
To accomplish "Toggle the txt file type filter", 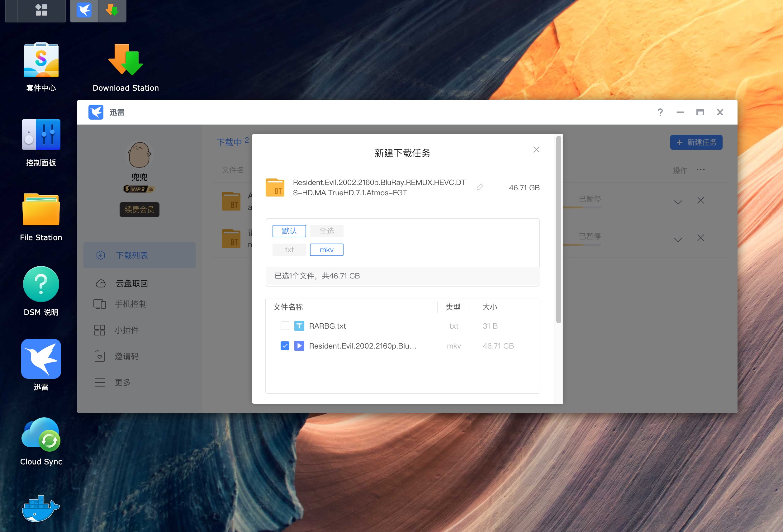I will pos(289,250).
